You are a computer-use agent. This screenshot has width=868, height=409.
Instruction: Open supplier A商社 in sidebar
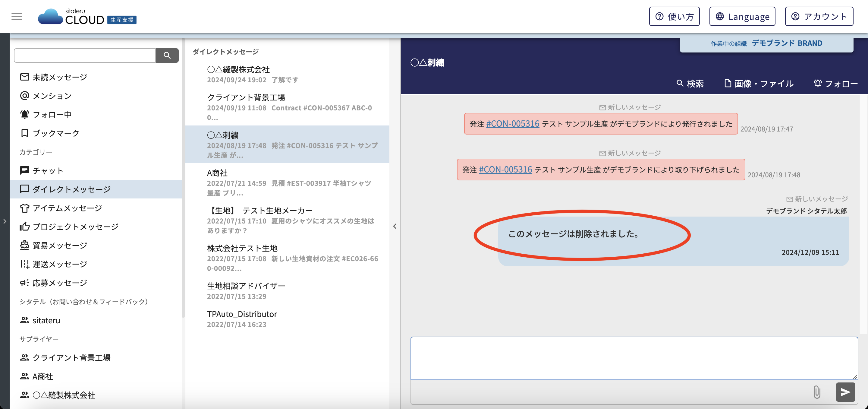point(95,376)
